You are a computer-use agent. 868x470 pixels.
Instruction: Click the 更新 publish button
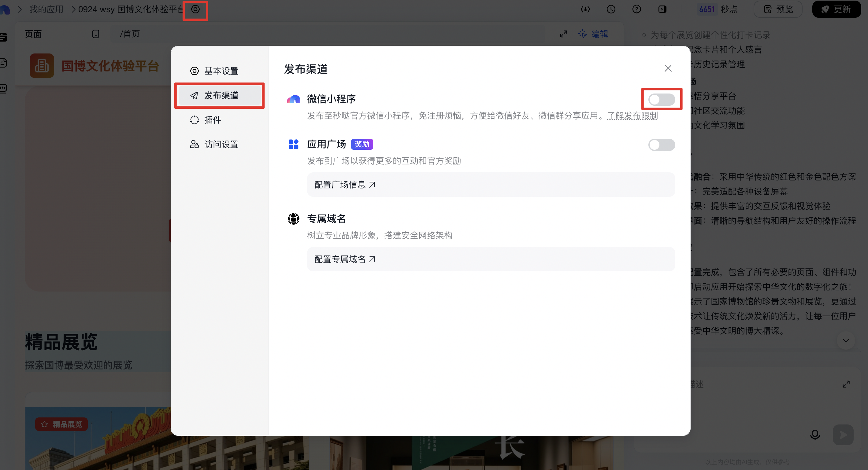837,9
